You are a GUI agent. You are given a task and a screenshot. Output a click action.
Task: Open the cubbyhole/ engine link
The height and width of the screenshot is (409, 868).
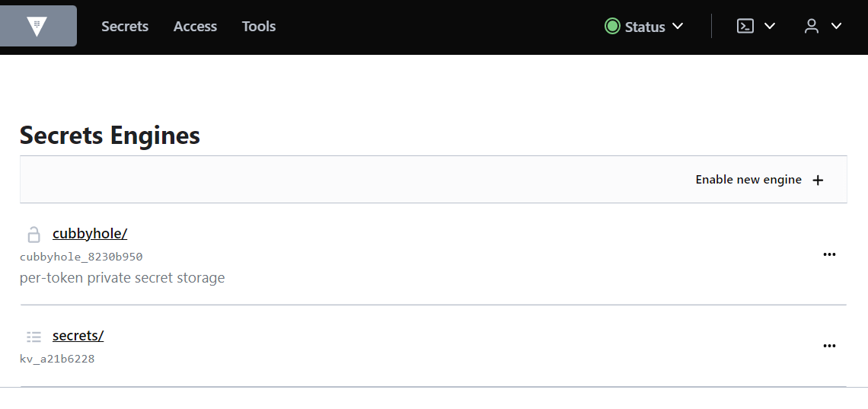click(x=90, y=234)
